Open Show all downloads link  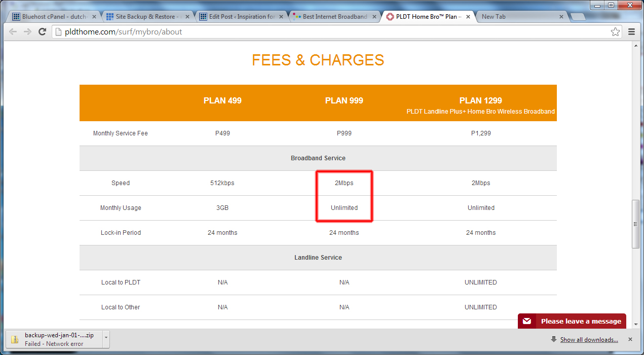click(x=589, y=340)
